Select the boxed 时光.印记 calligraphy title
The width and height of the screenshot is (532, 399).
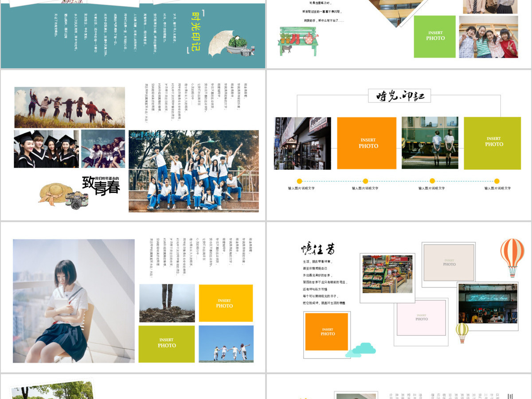click(x=399, y=96)
